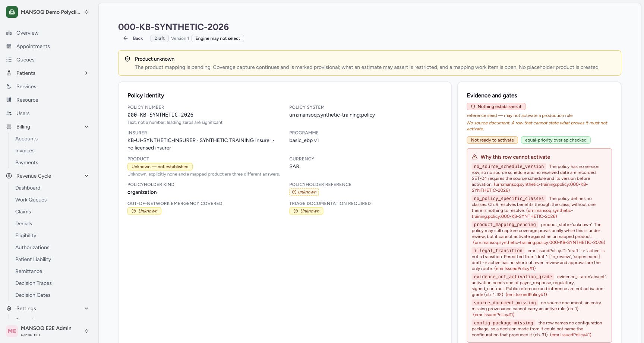Open the Revenue Cycle Dashboard

coord(28,188)
